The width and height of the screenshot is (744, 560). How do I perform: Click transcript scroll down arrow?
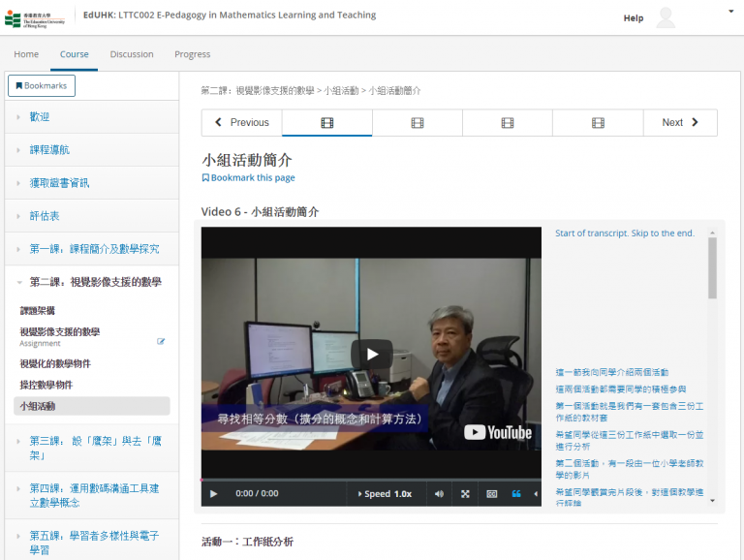tap(712, 501)
